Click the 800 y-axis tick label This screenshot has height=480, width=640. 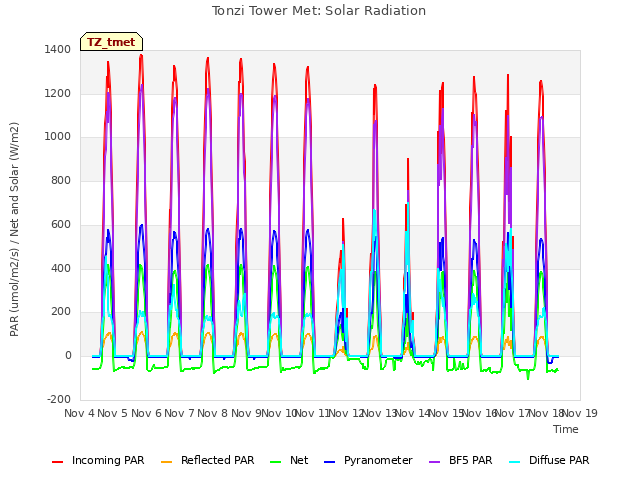[61, 180]
